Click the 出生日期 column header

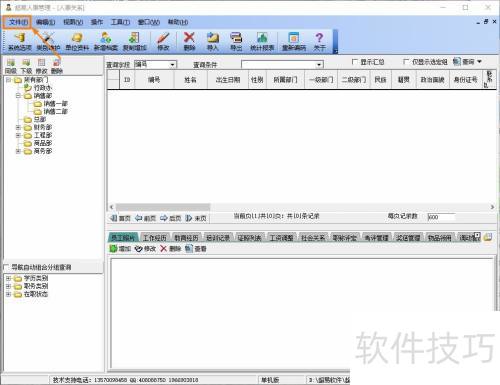(228, 80)
